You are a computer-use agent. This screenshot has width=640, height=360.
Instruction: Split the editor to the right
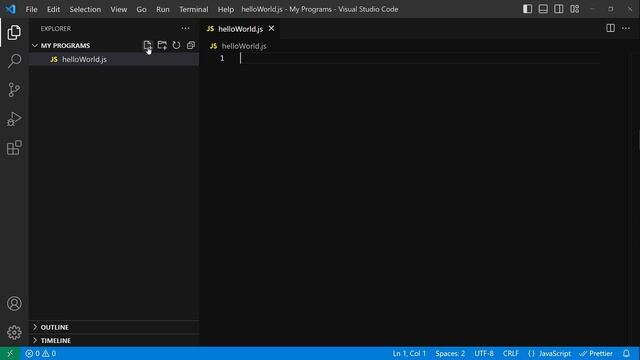point(610,28)
